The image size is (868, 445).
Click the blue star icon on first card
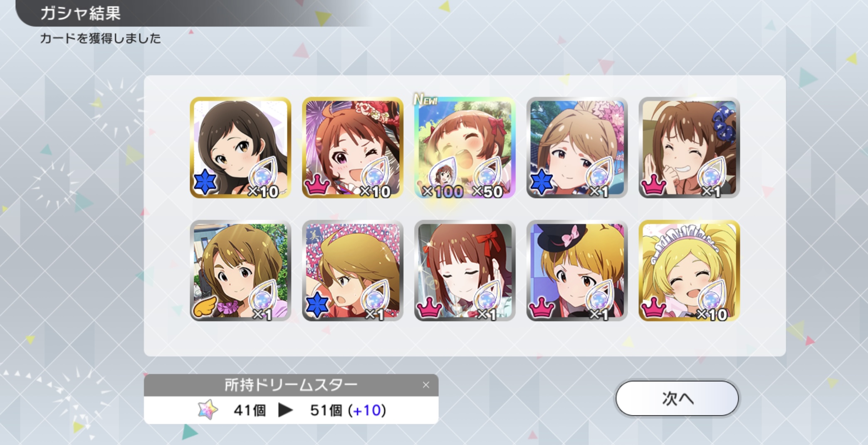[x=205, y=183]
